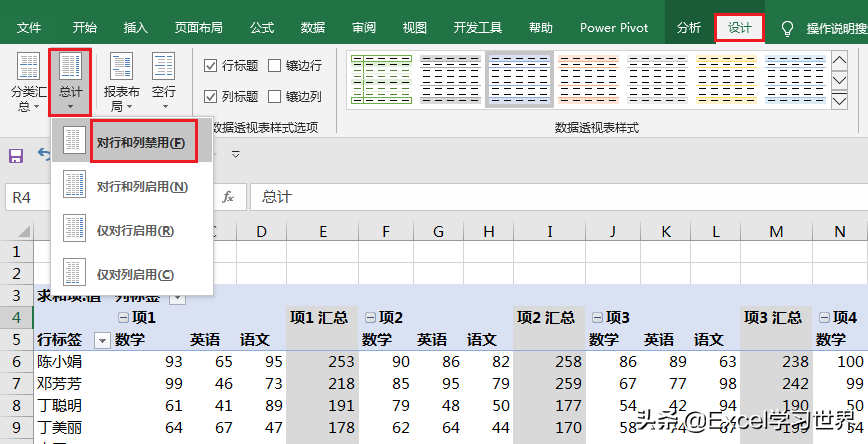Click the lightbulb tell-me icon

(787, 28)
